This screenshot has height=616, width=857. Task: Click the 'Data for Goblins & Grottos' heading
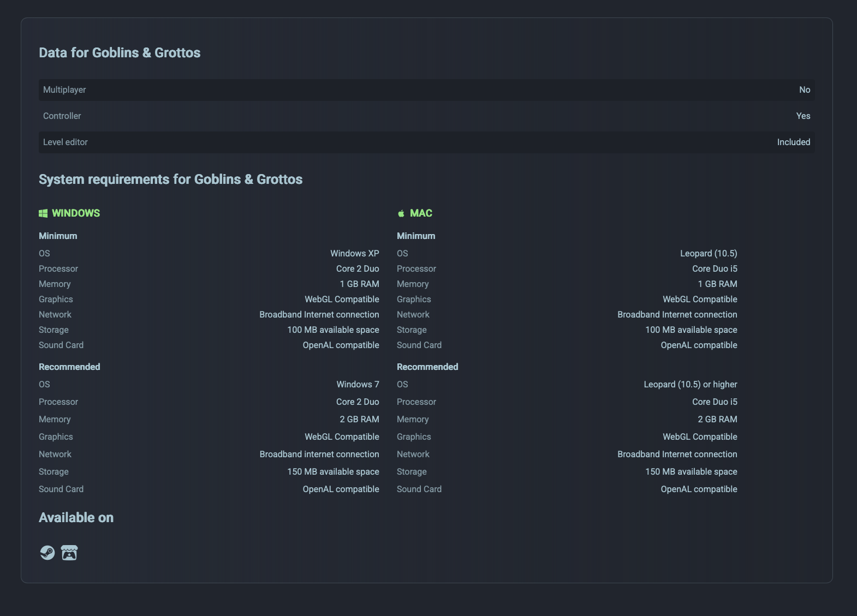click(x=120, y=52)
